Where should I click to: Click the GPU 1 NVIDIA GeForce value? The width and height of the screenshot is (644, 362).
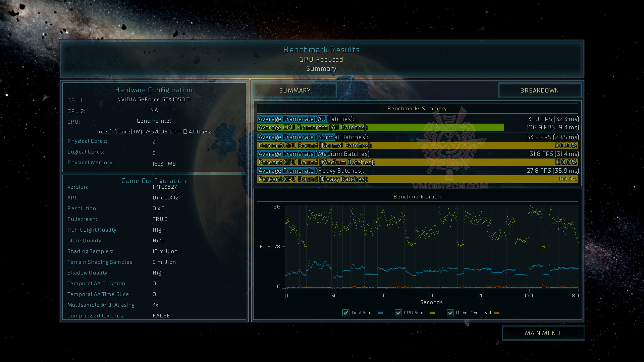(x=154, y=100)
